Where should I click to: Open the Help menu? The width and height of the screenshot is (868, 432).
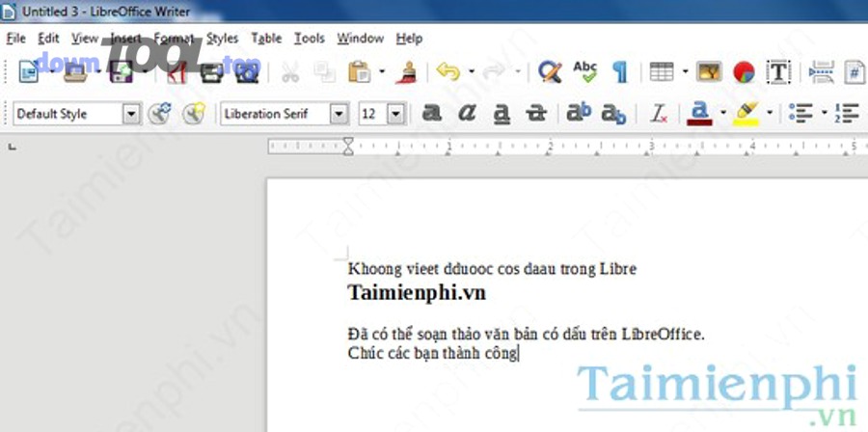tap(409, 39)
